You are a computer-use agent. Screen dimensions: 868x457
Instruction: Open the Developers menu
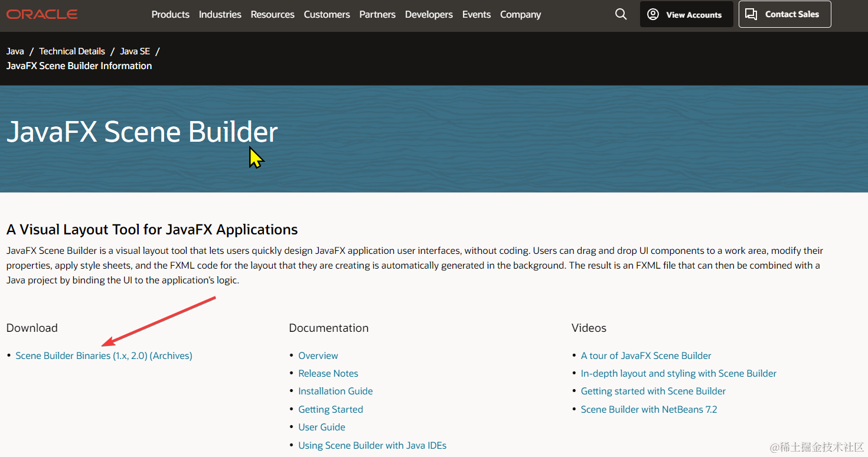click(x=429, y=14)
